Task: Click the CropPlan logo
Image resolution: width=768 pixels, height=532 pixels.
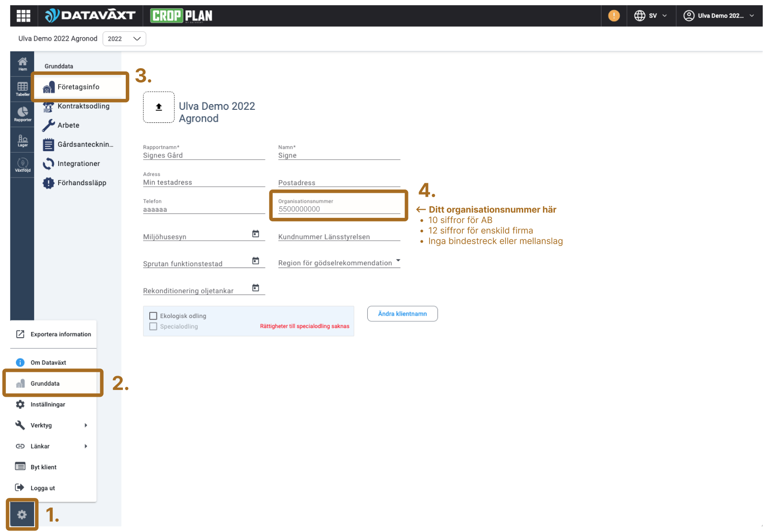Action: (x=181, y=16)
